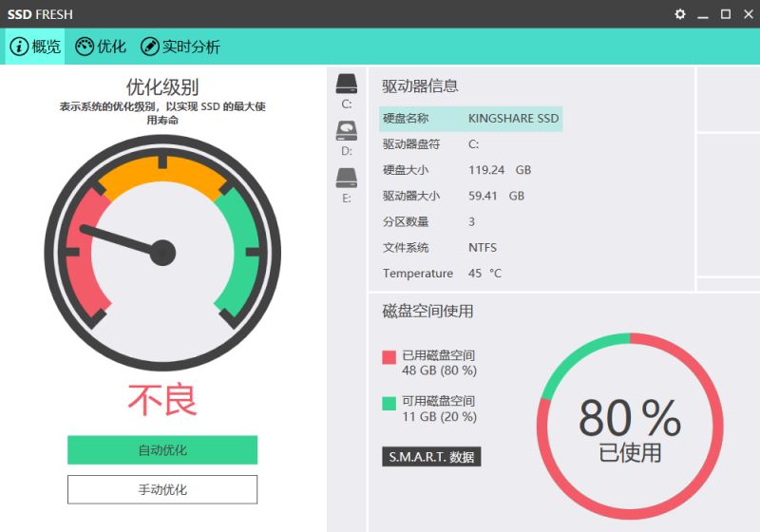760x532 pixels.
Task: Click the 手动优化 button
Action: pos(162,489)
